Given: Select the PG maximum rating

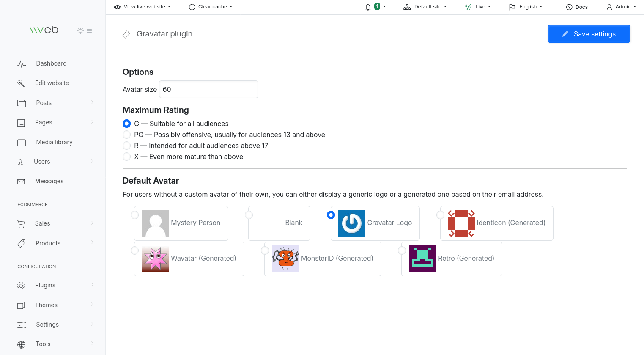Looking at the screenshot, I should [126, 135].
